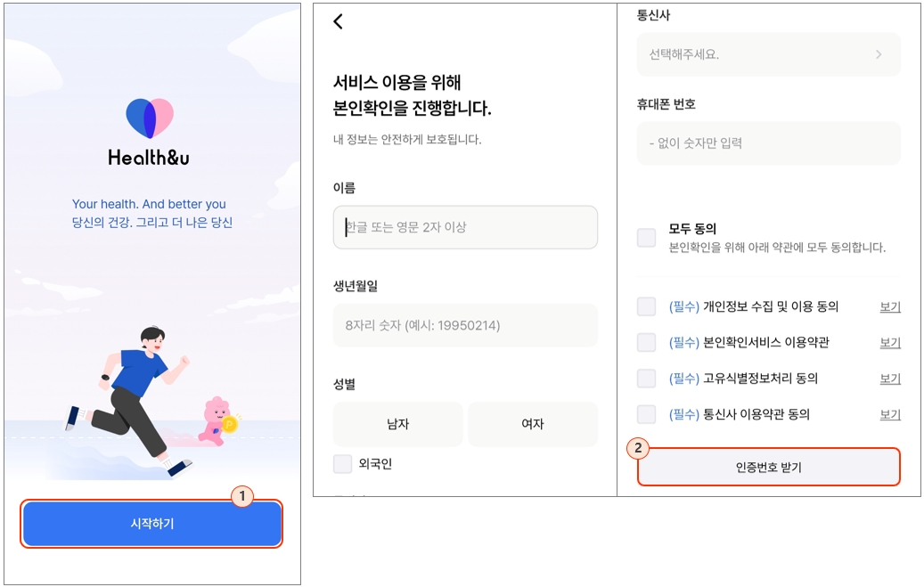Viewport: 924px width, 587px height.
Task: Check 개인정보 수집 및 이용 동의 box
Action: point(646,306)
